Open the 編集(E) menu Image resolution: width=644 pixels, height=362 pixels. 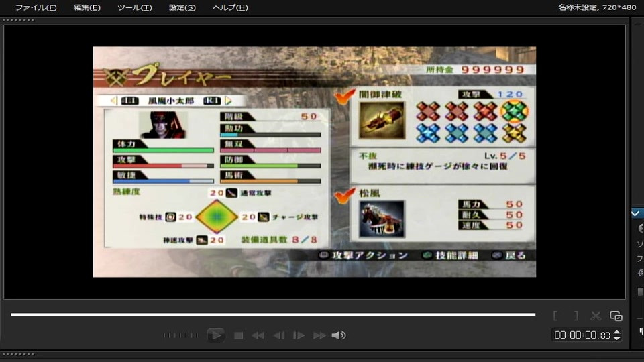coord(87,7)
